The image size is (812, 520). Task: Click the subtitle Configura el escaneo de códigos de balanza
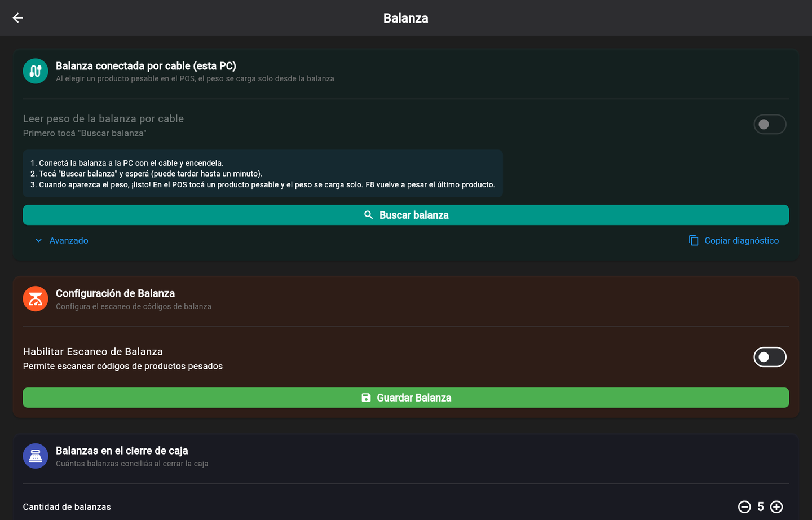point(134,306)
